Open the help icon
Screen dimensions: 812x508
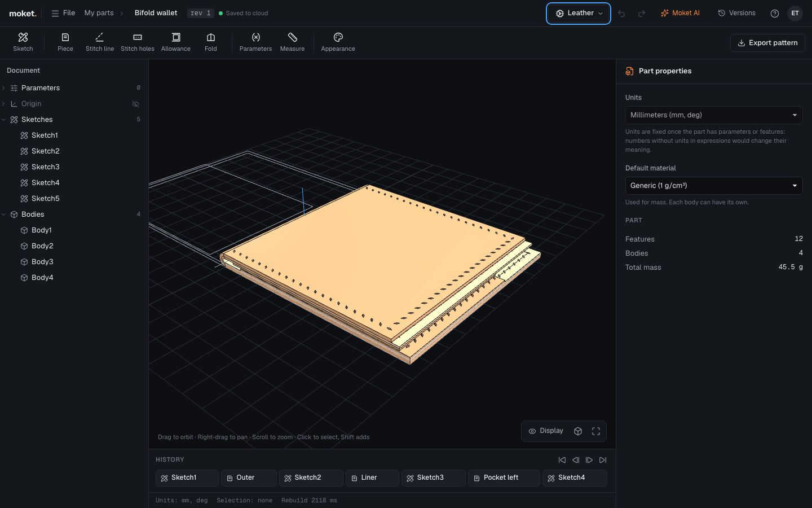(x=775, y=14)
